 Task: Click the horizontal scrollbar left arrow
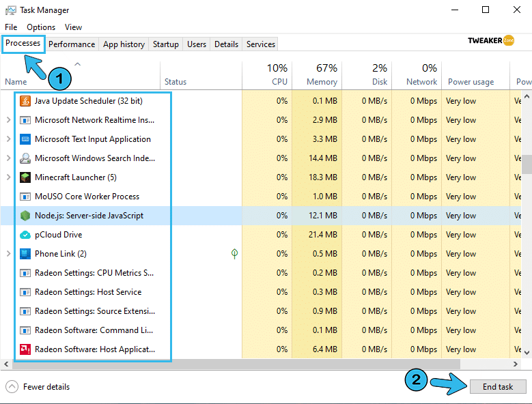(x=6, y=364)
